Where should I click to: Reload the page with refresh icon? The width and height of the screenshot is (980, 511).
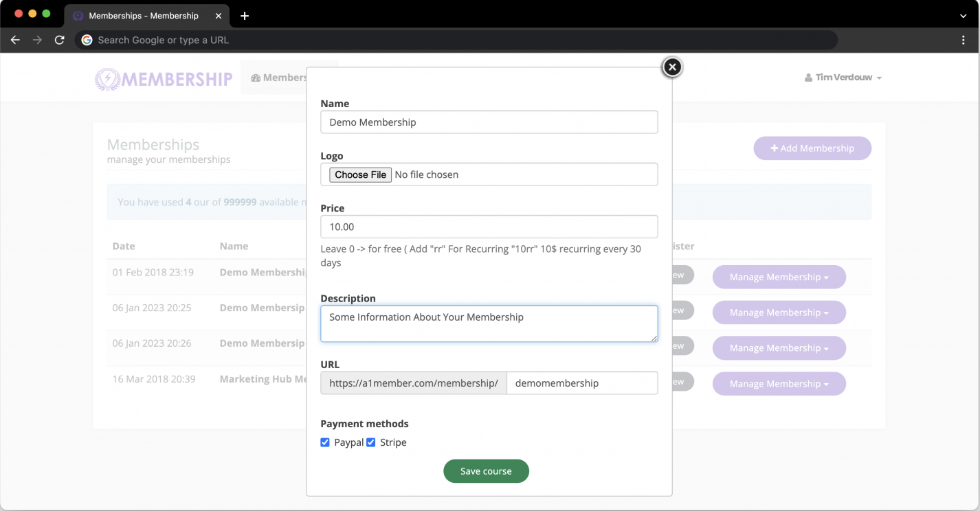click(60, 40)
